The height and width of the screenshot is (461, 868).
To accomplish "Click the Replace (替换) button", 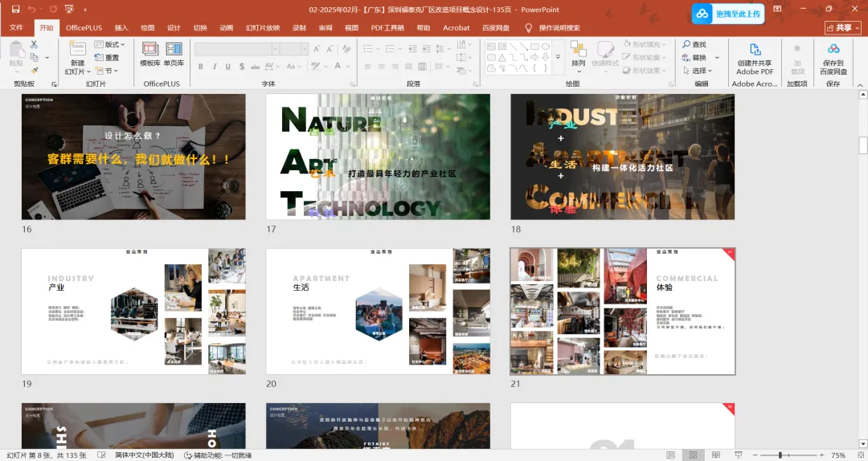I will tap(694, 58).
